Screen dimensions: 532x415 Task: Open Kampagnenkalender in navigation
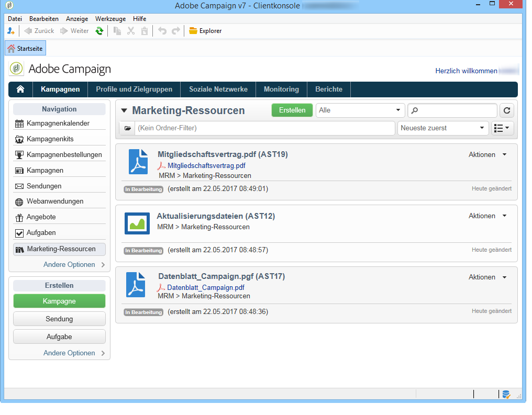click(x=59, y=124)
